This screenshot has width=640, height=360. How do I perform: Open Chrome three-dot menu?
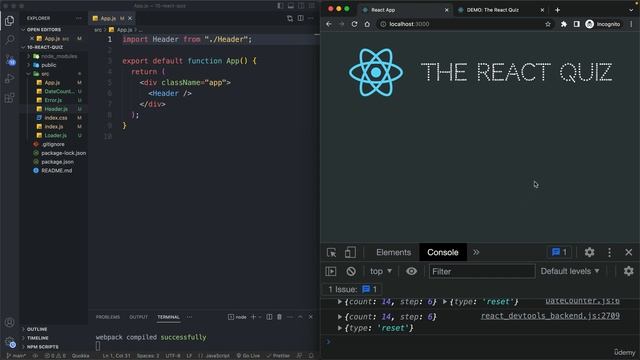[631, 24]
